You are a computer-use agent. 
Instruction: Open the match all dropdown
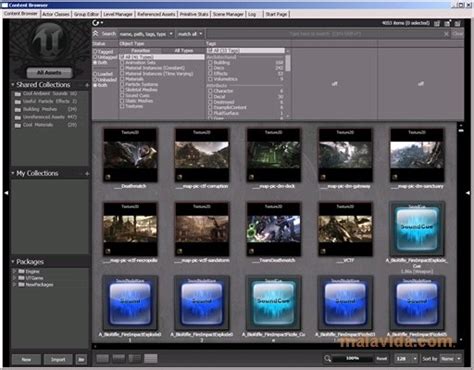pos(190,34)
